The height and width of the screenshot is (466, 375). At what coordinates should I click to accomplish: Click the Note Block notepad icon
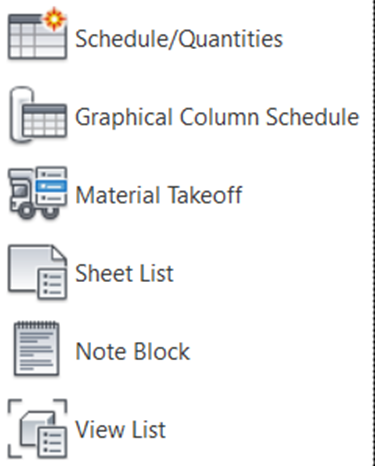click(x=37, y=349)
